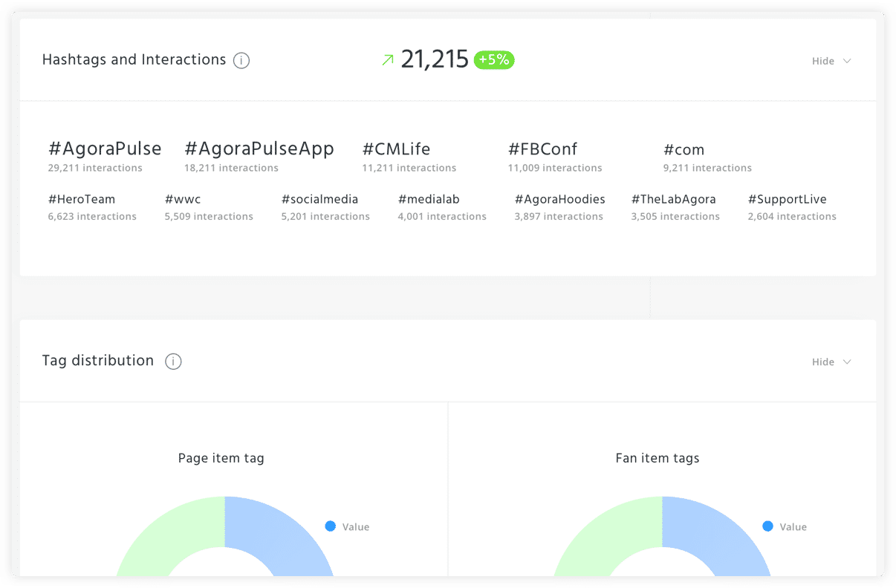Image resolution: width=896 pixels, height=588 pixels.
Task: Select the #wwc hashtag
Action: (183, 199)
